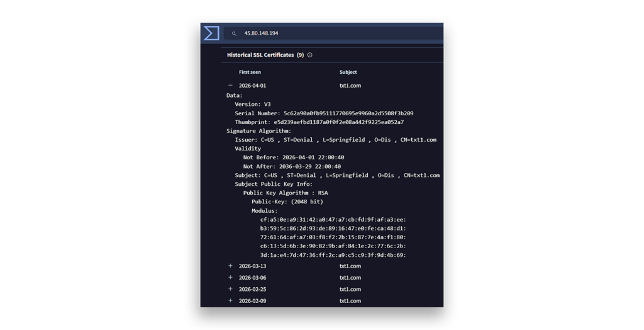Click the Validity label
644x330 pixels.
point(248,149)
